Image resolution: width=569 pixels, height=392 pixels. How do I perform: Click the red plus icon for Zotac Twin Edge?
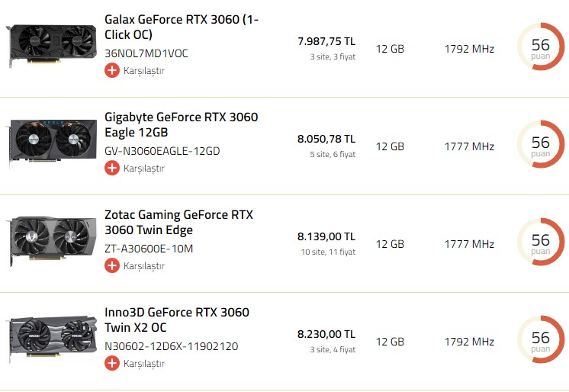click(x=112, y=265)
